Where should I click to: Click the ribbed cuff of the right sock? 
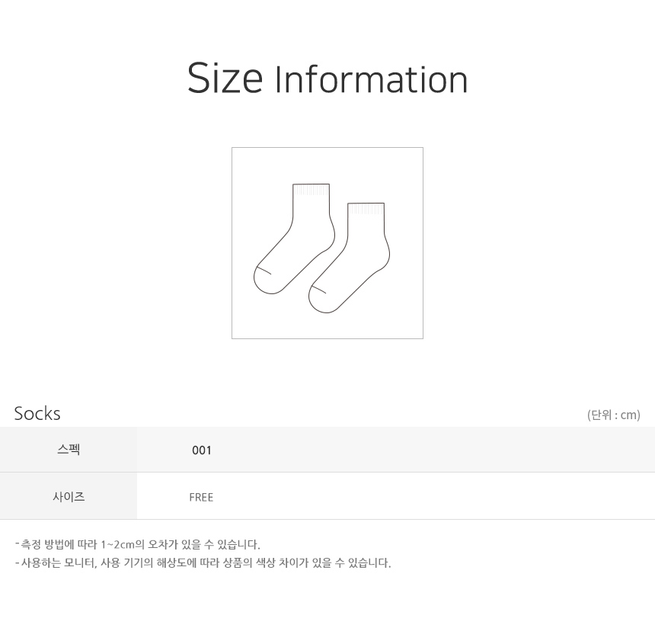coord(366,209)
